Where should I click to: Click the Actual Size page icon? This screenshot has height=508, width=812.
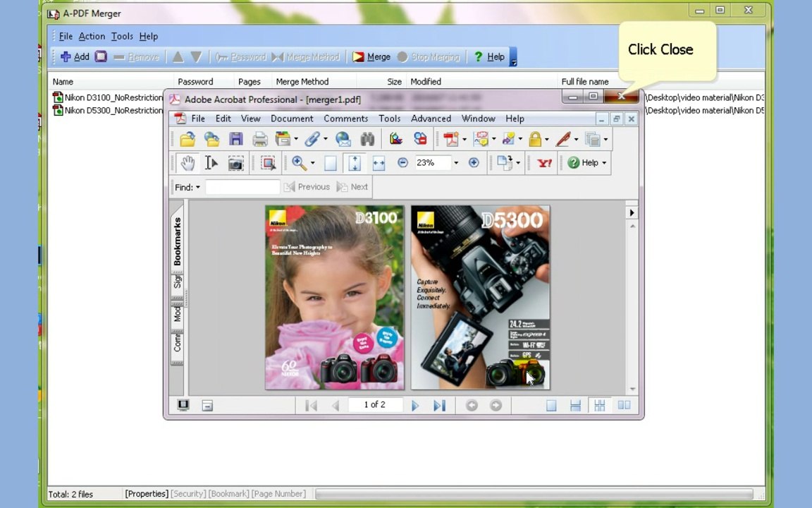[x=331, y=163]
